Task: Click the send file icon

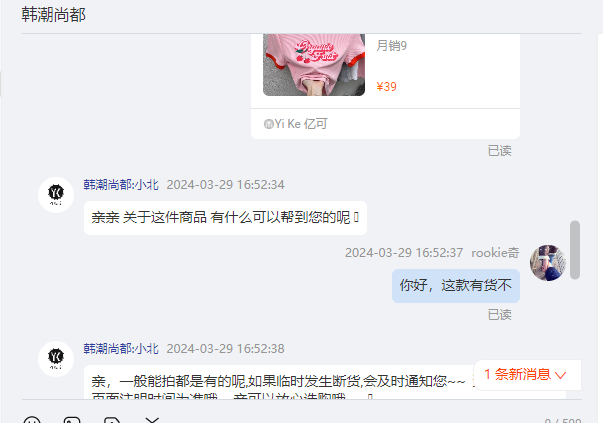Action: pos(112,420)
